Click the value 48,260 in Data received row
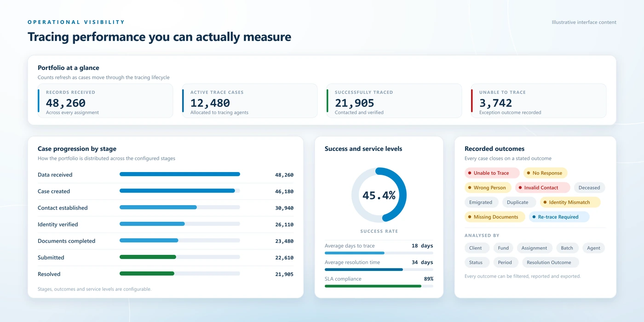644x322 pixels. (x=284, y=175)
